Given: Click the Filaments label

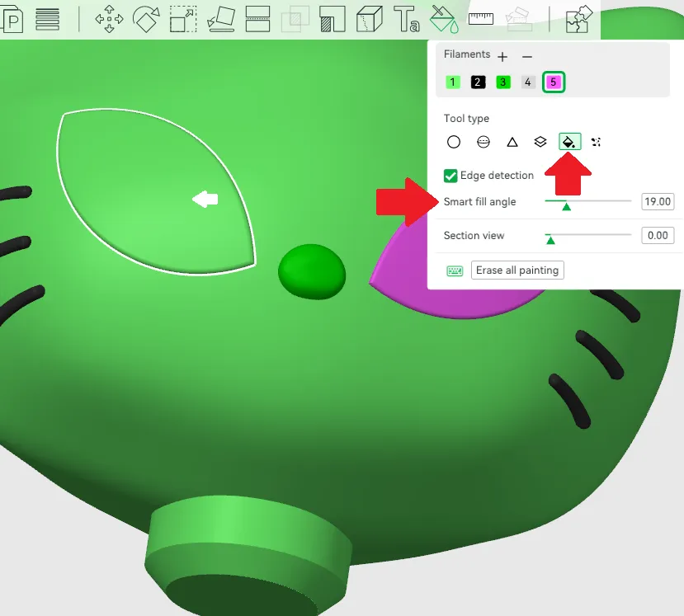Looking at the screenshot, I should click(x=467, y=54).
